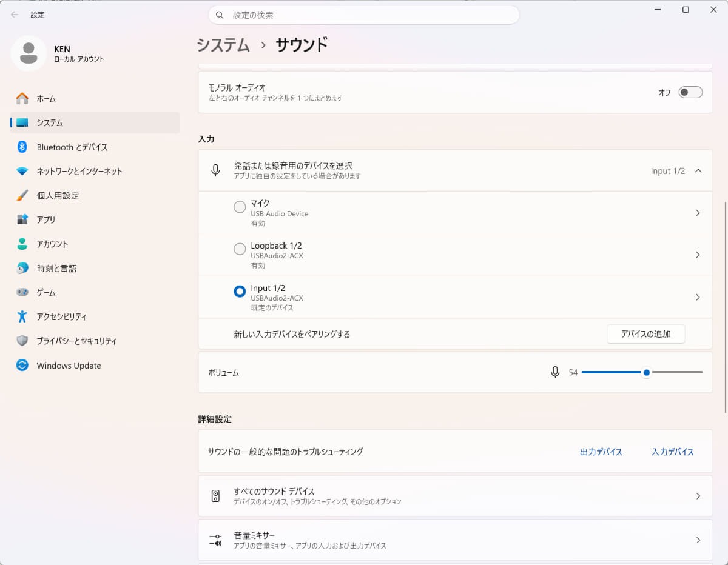Click the Time and language globe icon
The height and width of the screenshot is (565, 728).
pyautogui.click(x=22, y=268)
